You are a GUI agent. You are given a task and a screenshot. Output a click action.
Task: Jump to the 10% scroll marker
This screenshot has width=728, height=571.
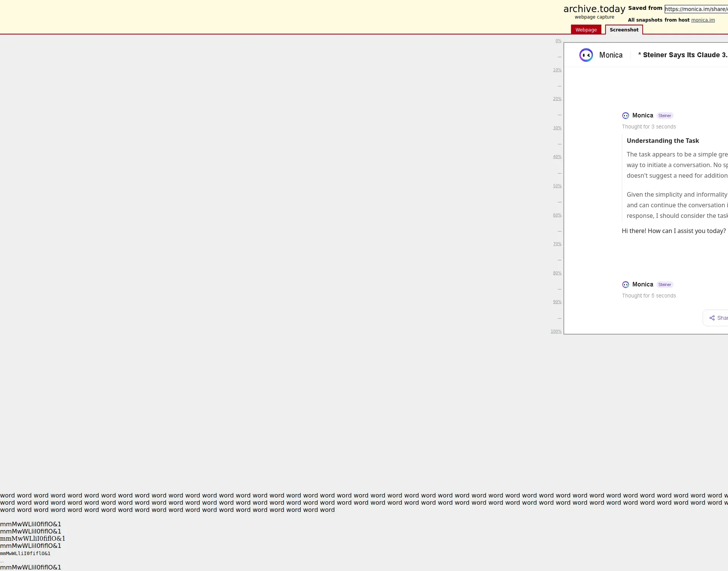click(557, 70)
